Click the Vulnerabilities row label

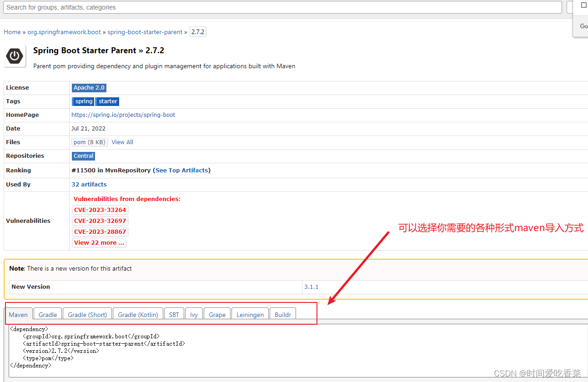coord(28,221)
